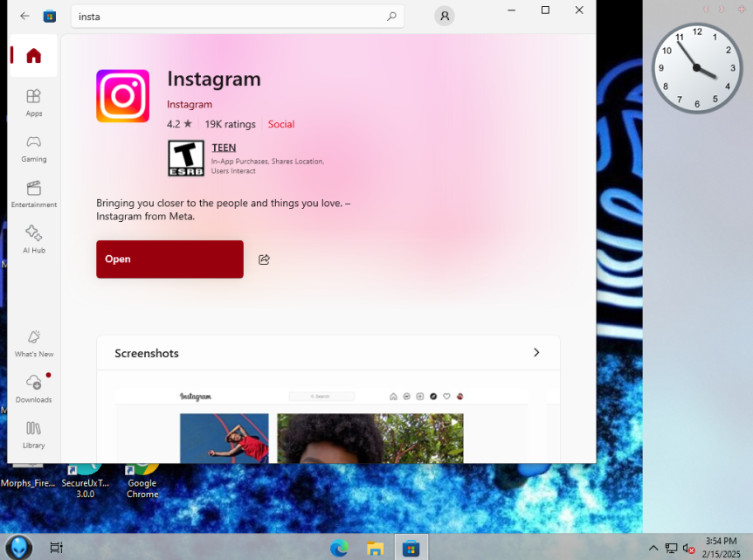Screen dimensions: 753x560
Task: Click the Windows Start button
Action: (18, 547)
